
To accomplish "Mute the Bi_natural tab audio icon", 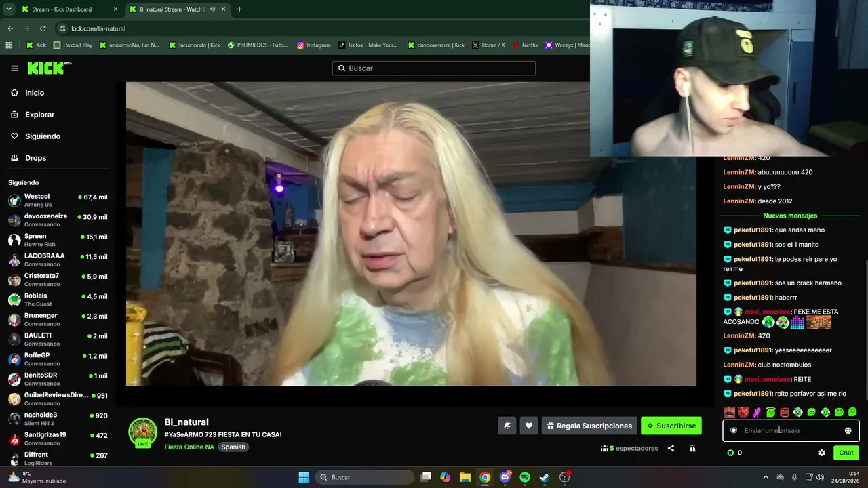I will (x=213, y=9).
